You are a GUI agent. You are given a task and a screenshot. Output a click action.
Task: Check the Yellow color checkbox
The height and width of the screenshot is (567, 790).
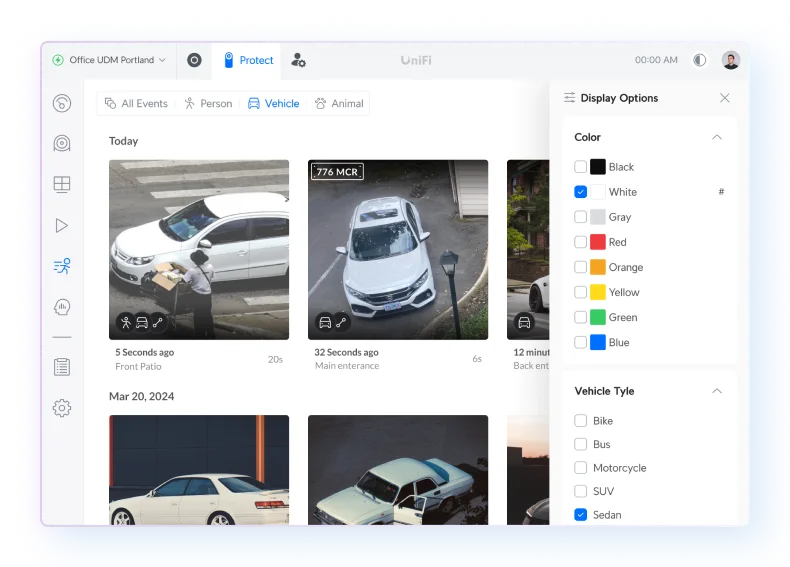[580, 292]
